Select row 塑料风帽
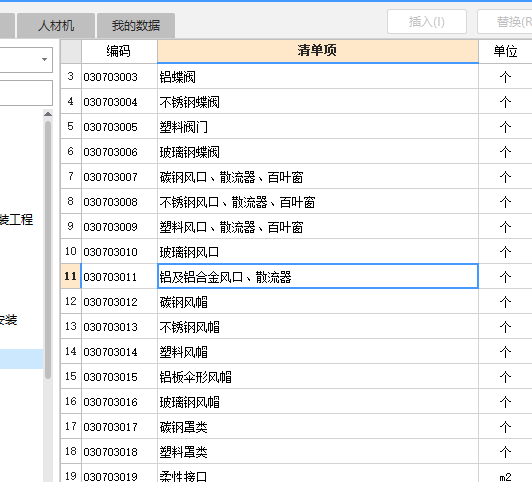The width and height of the screenshot is (532, 482). pos(318,352)
